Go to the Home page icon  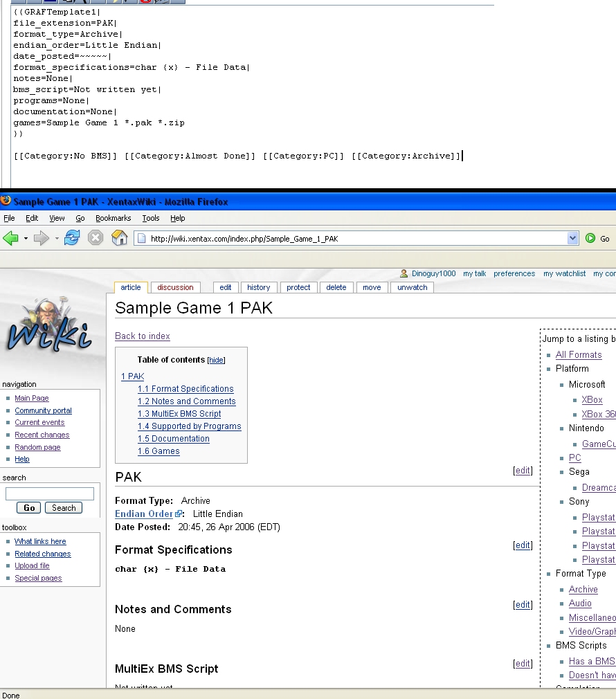tap(120, 238)
